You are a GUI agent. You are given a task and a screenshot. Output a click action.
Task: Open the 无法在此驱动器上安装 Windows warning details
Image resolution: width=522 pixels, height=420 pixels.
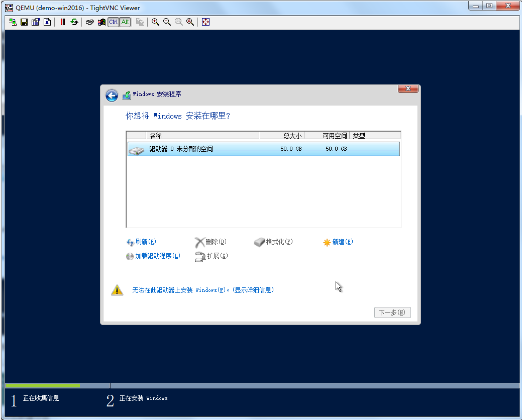click(x=203, y=290)
